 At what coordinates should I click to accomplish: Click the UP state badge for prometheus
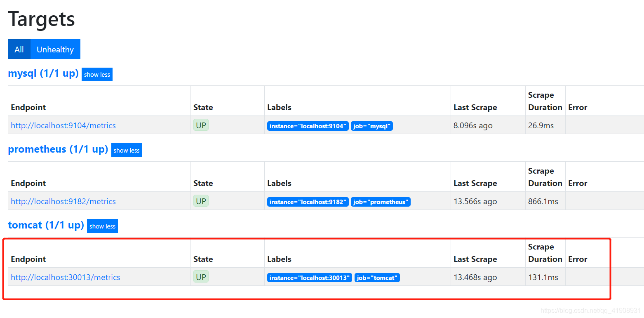[x=201, y=201]
